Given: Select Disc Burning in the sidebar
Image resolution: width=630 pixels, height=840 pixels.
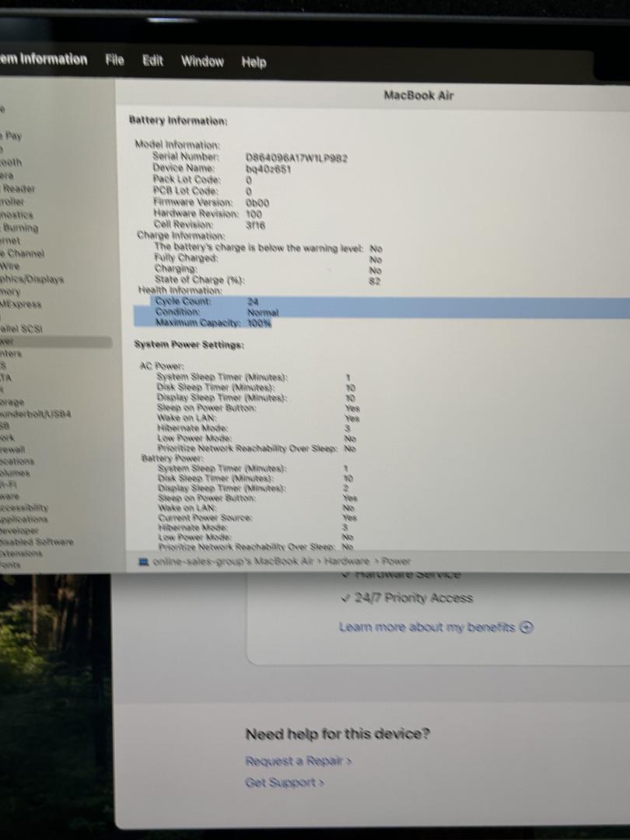Looking at the screenshot, I should coord(19,228).
